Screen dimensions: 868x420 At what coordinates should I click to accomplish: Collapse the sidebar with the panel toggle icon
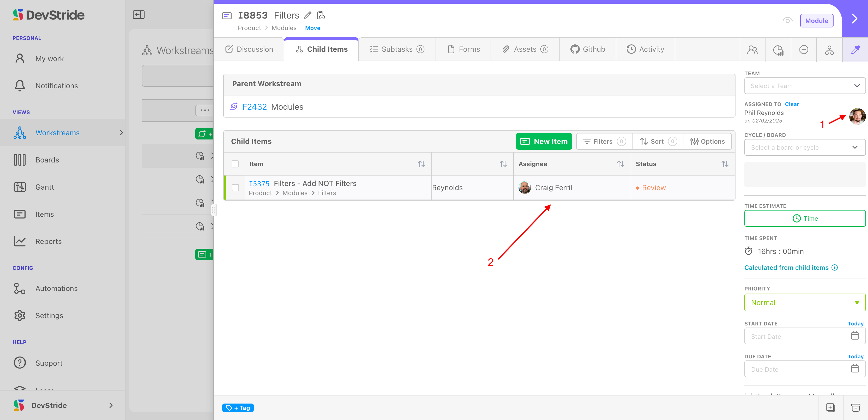(138, 15)
